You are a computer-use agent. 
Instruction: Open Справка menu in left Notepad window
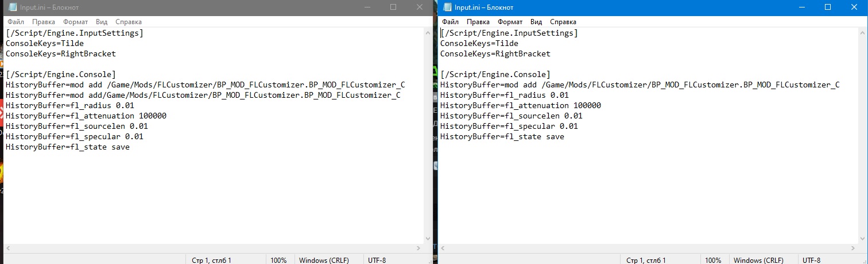tap(129, 21)
